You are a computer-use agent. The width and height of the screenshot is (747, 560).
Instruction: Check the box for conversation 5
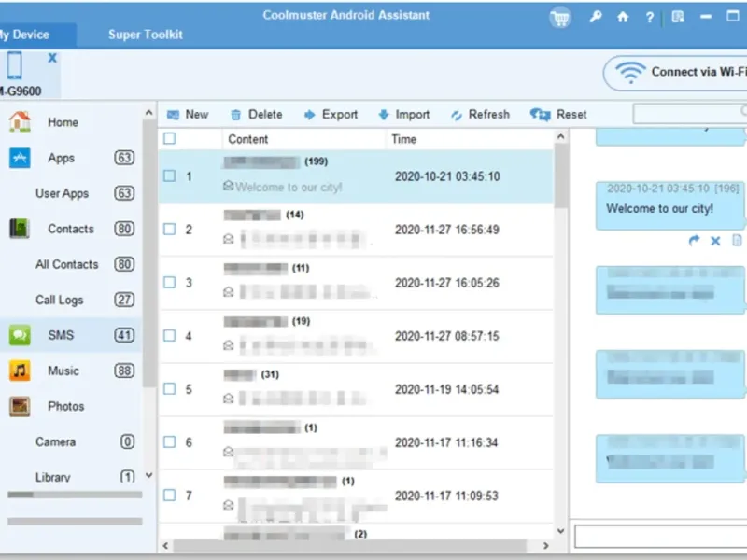pos(169,389)
